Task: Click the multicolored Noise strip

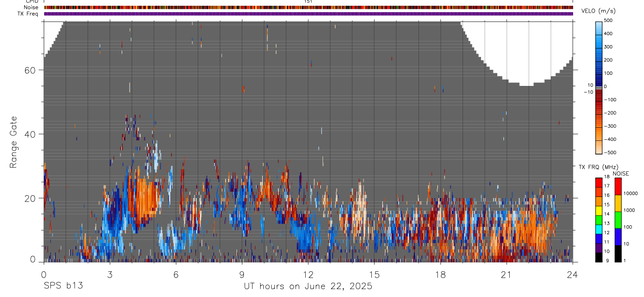Action: coord(308,7)
